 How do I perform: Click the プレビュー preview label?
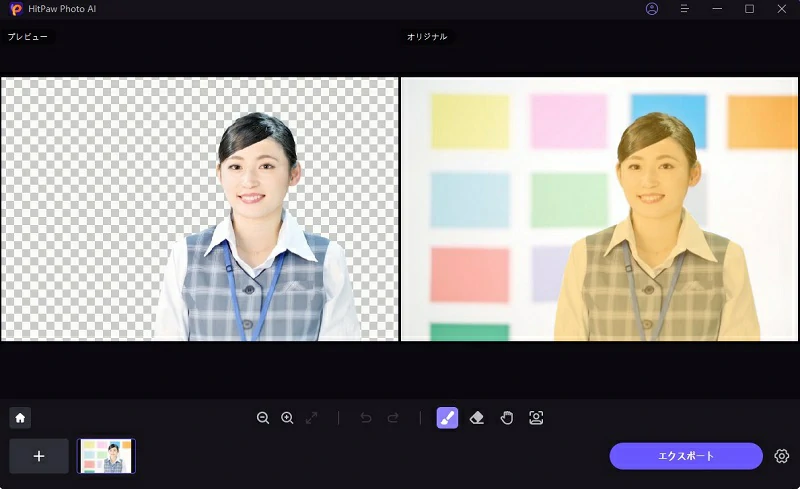[x=27, y=37]
